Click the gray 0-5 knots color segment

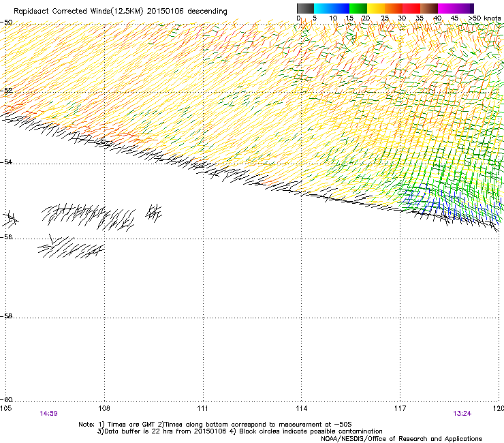[x=305, y=8]
